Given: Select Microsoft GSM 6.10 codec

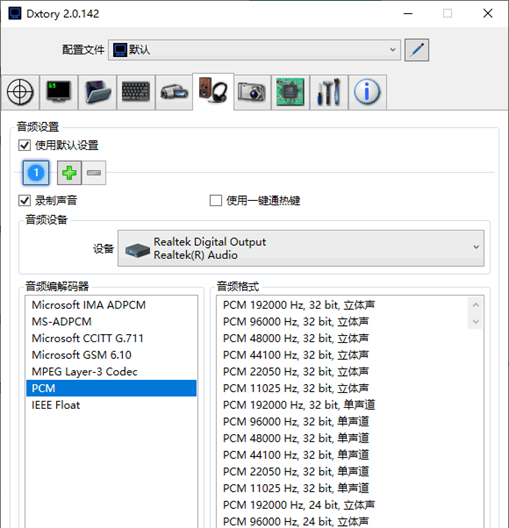Looking at the screenshot, I should [x=111, y=355].
